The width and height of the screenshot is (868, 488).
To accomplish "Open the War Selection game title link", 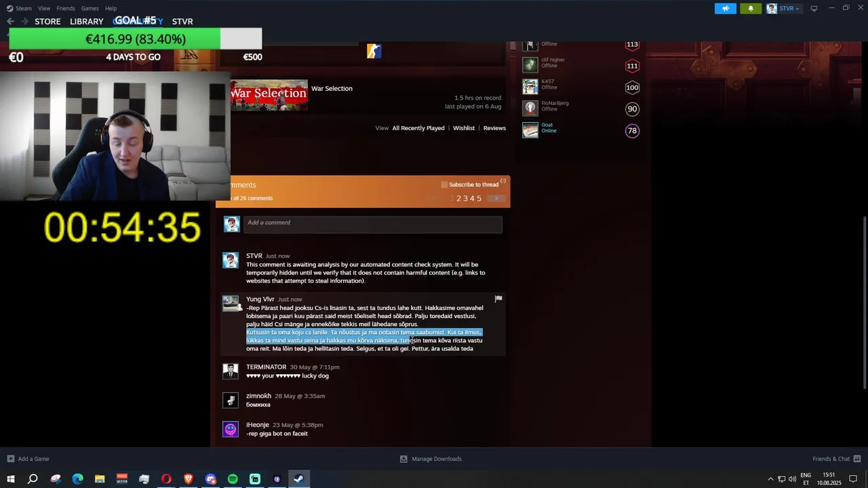I will click(x=332, y=88).
